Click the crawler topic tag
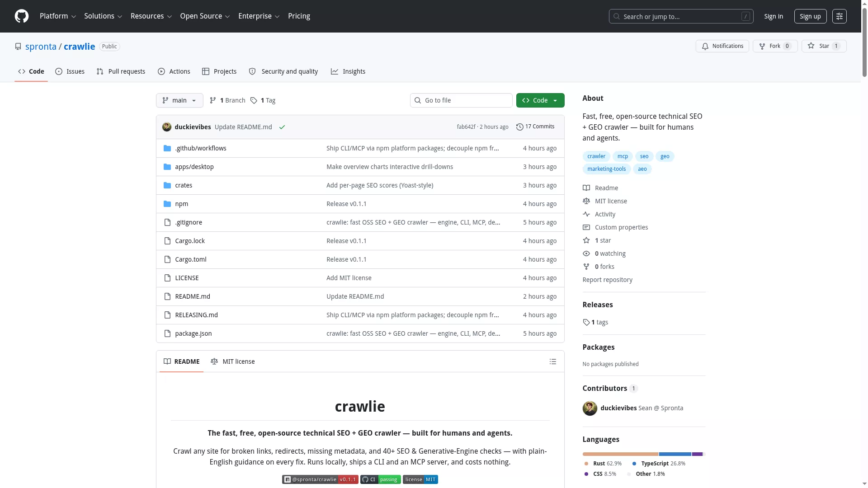Image resolution: width=868 pixels, height=488 pixels. [x=596, y=156]
